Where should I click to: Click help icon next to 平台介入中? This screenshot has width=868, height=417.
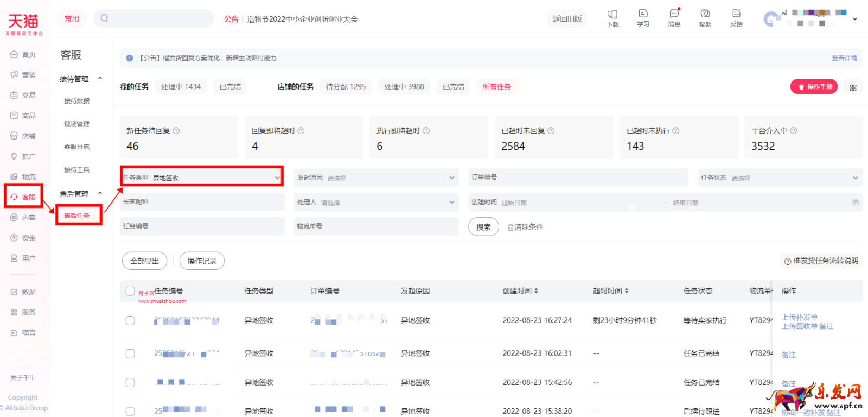click(794, 131)
